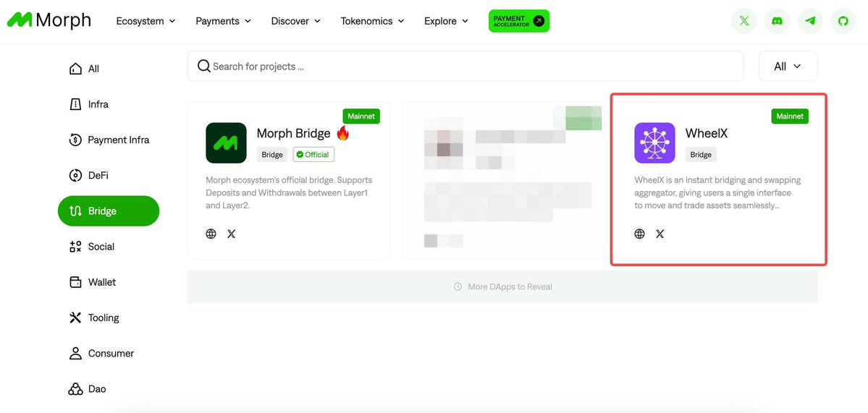Click the Payment Accelerator button
Image resolution: width=868 pixels, height=413 pixels.
point(518,21)
